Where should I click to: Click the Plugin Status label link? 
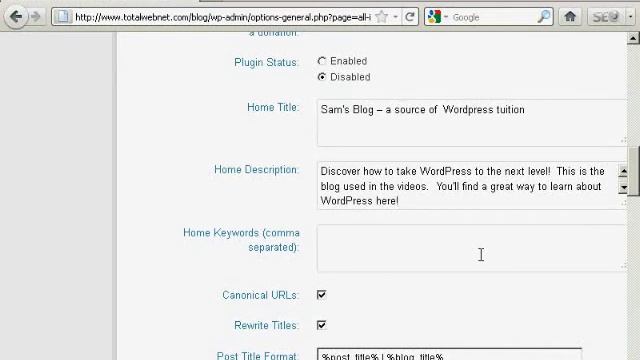pyautogui.click(x=267, y=62)
